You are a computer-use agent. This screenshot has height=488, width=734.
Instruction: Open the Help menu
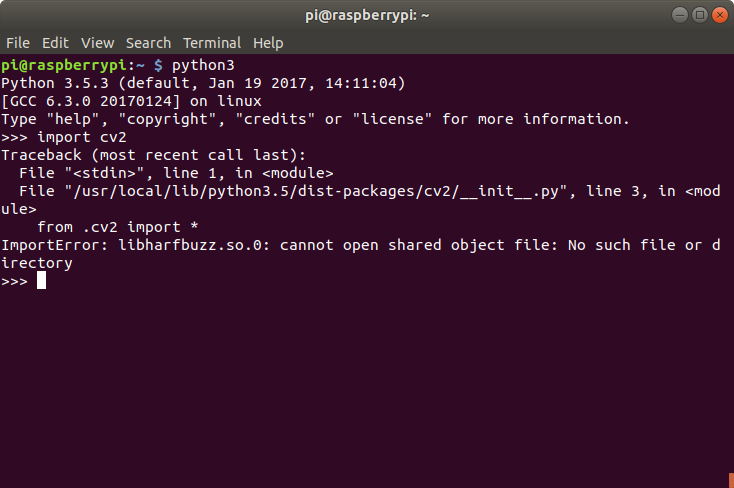tap(268, 43)
